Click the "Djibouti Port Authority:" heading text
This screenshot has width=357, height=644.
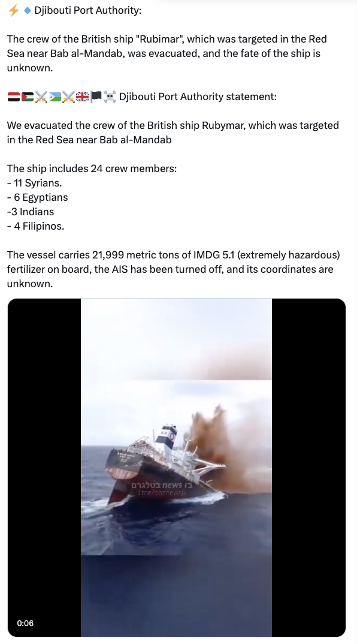point(88,10)
